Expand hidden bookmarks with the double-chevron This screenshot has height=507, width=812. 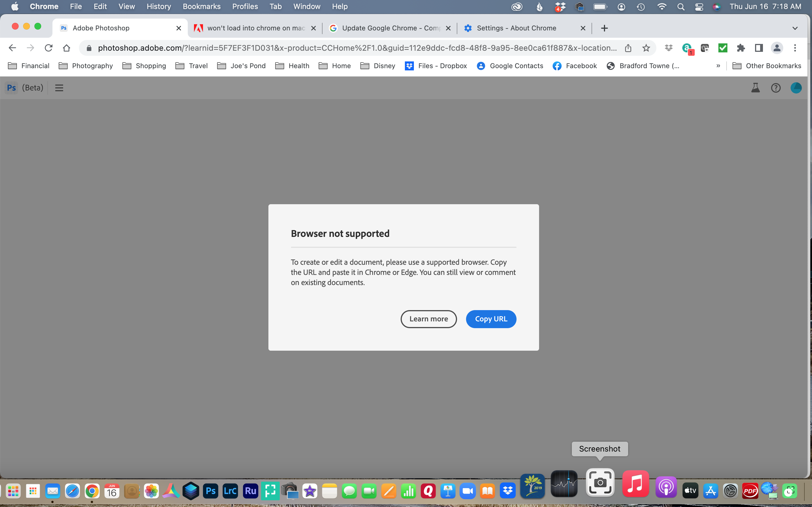718,66
